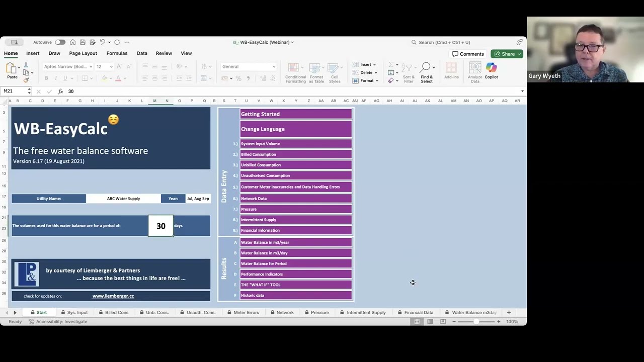The width and height of the screenshot is (644, 362).
Task: Open the Data ribbon tab
Action: click(142, 53)
